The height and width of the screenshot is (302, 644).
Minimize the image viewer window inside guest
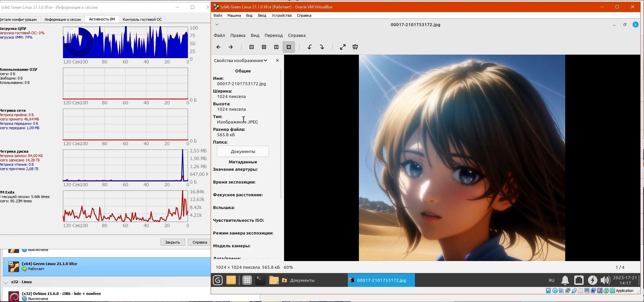coord(614,25)
